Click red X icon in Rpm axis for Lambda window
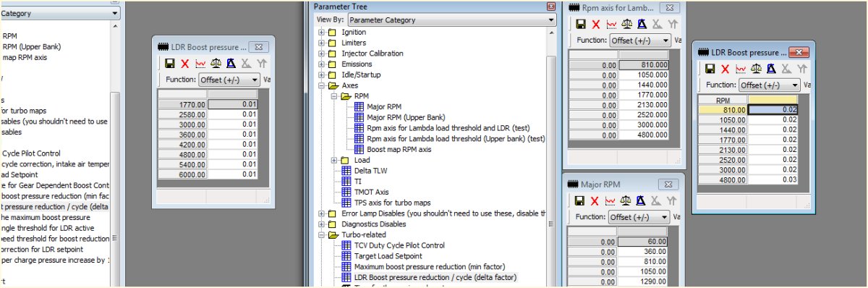This screenshot has height=288, width=868. (595, 25)
